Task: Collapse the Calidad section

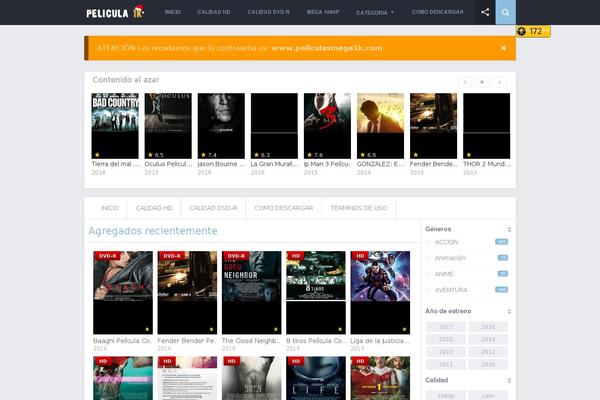Action: coord(509,380)
